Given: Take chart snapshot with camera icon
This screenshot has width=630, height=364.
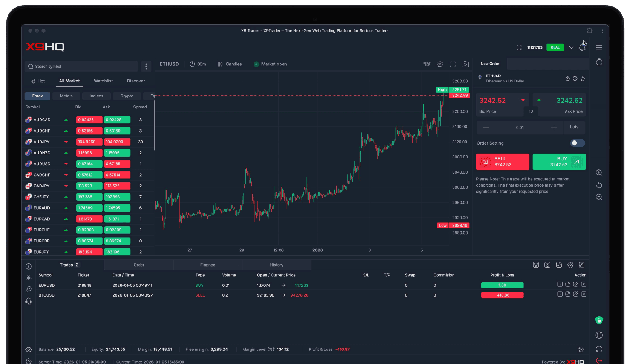Looking at the screenshot, I should point(465,64).
